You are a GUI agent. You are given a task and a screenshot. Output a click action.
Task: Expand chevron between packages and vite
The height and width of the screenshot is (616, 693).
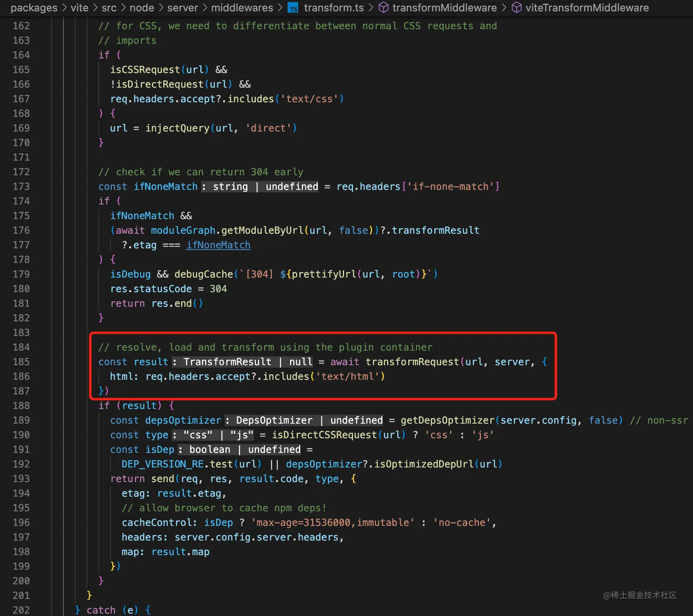[x=64, y=8]
